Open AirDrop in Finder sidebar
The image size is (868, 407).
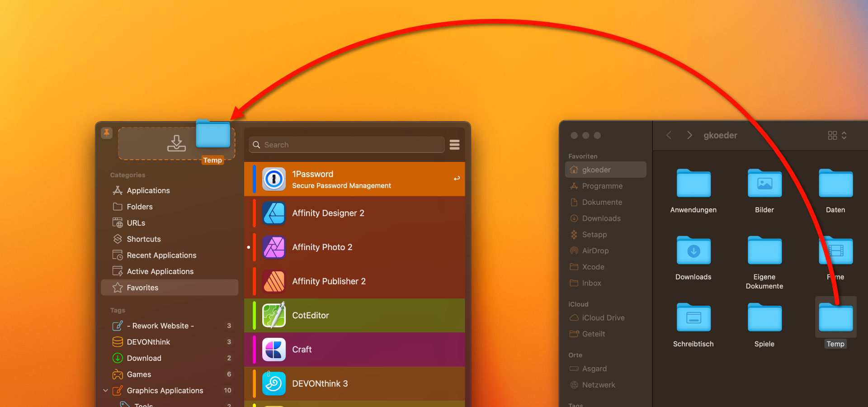(x=606, y=251)
